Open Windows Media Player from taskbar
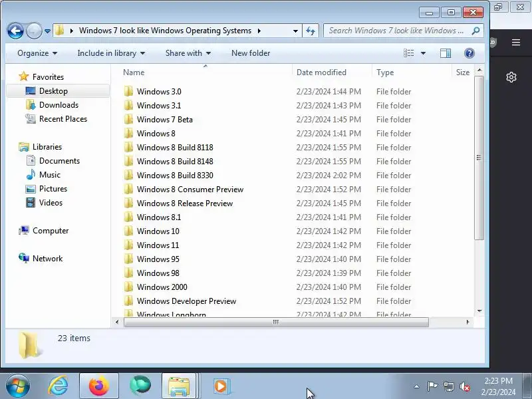 click(221, 386)
